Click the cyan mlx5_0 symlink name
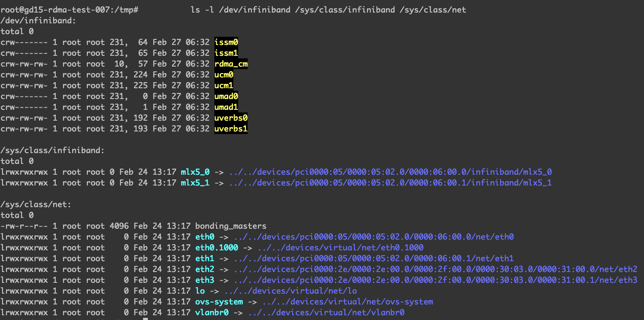 [195, 172]
